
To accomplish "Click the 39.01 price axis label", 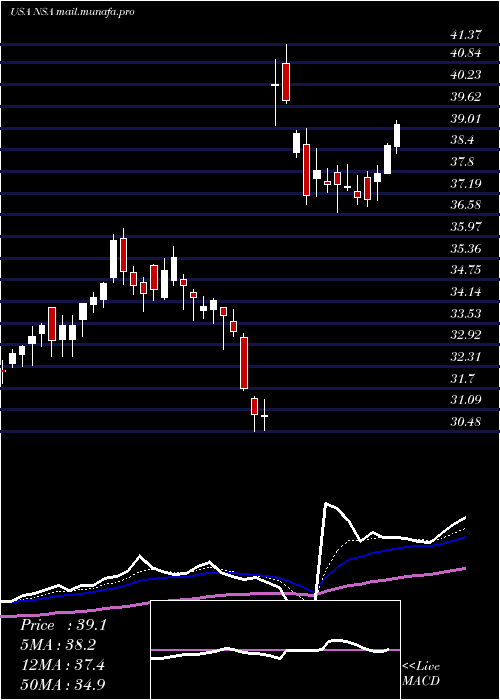I will (466, 119).
